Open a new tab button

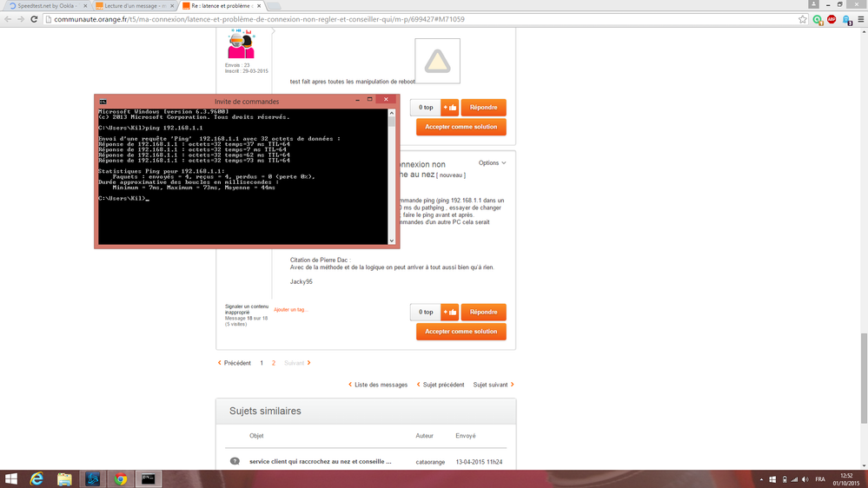pos(274,6)
